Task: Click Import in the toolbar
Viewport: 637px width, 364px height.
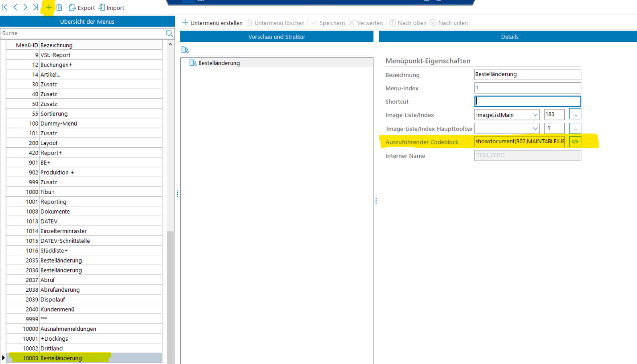Action: [111, 8]
